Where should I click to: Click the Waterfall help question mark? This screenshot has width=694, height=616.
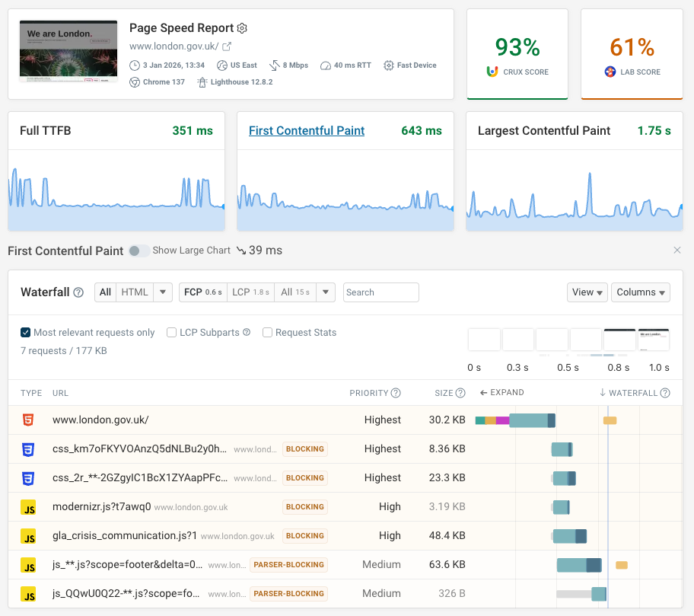(x=80, y=292)
